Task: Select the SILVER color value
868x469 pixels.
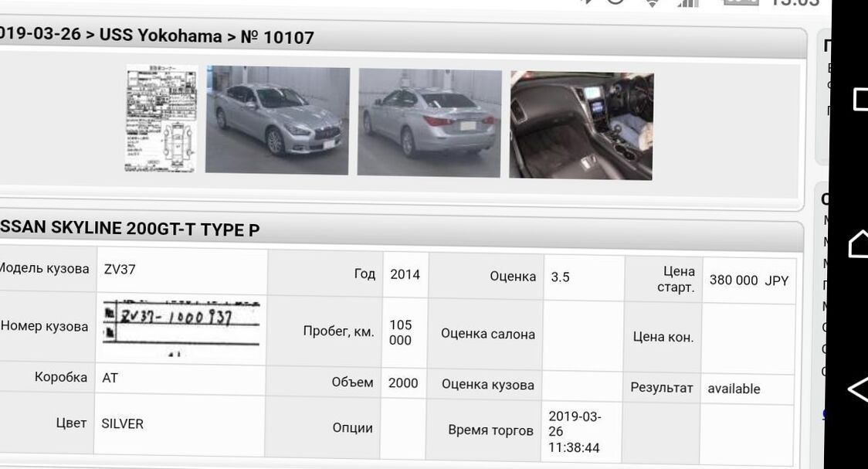Action: pos(122,423)
